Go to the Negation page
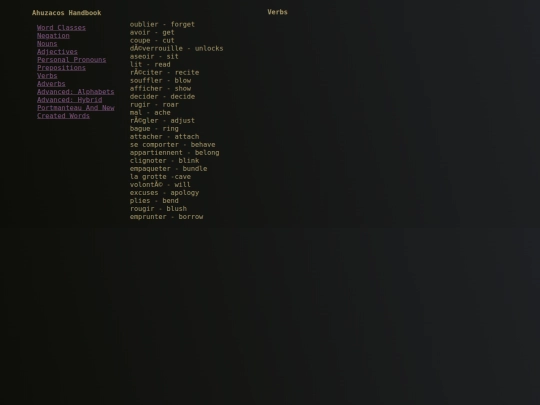This screenshot has width=540, height=405. pos(53,35)
